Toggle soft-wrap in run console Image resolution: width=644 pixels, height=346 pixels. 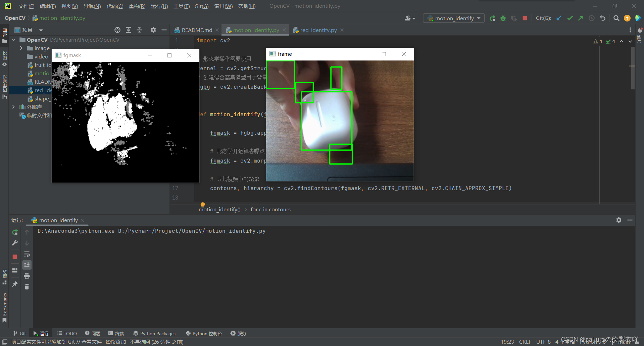27,255
